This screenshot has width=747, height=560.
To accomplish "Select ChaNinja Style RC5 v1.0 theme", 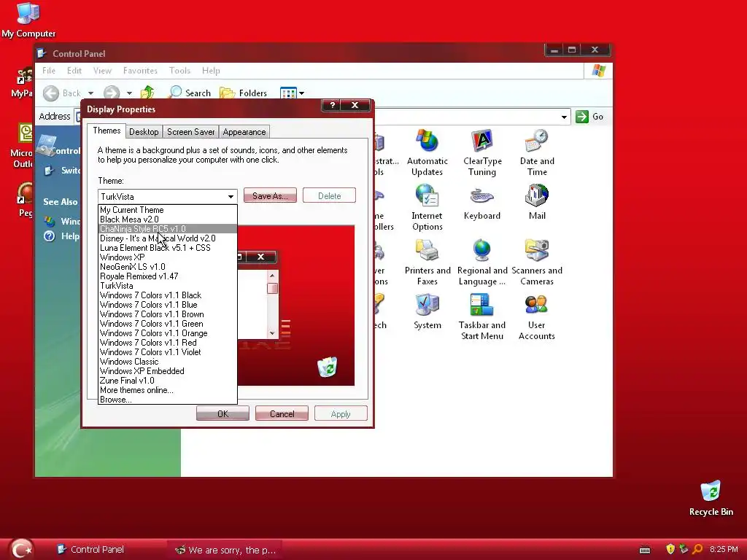I will [167, 229].
